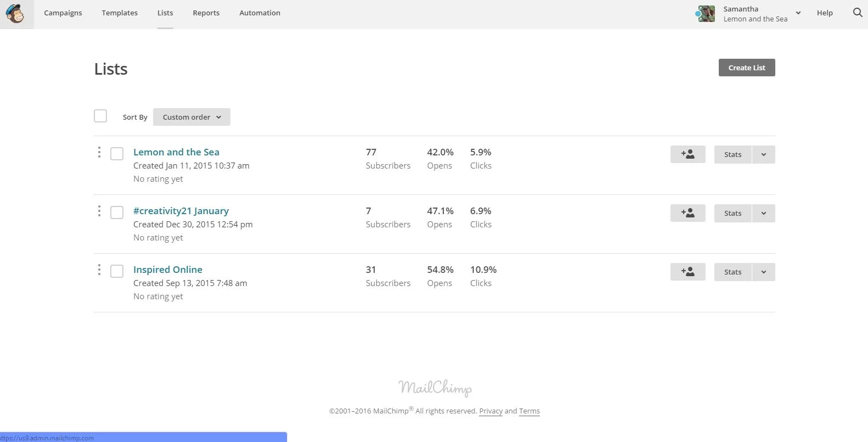Open the Custom order sort dropdown
The height and width of the screenshot is (442, 868).
191,117
